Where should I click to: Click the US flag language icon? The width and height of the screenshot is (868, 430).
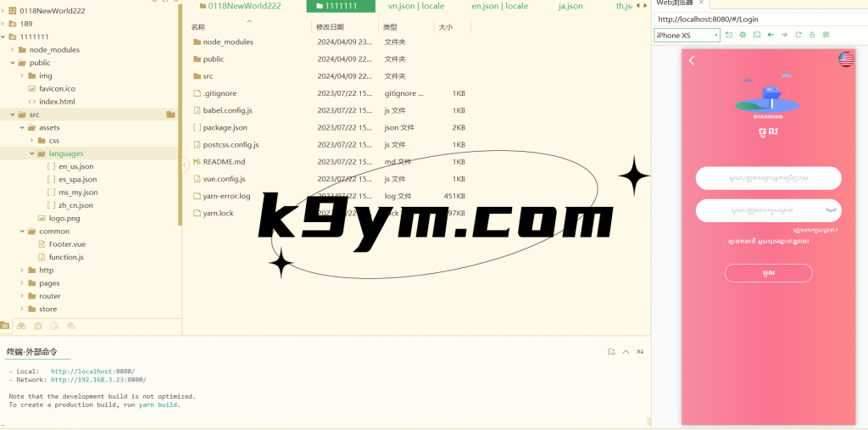point(846,59)
